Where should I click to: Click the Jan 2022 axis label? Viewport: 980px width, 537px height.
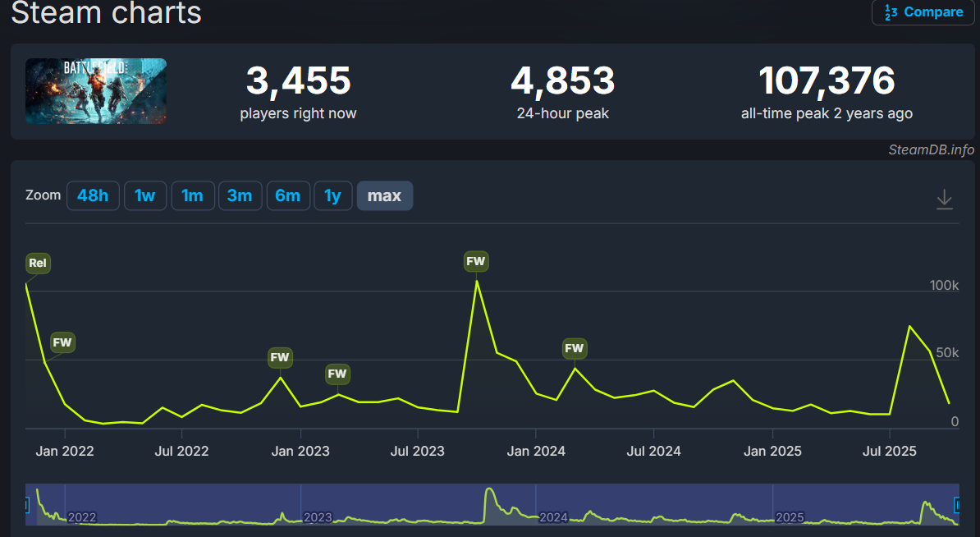click(65, 452)
